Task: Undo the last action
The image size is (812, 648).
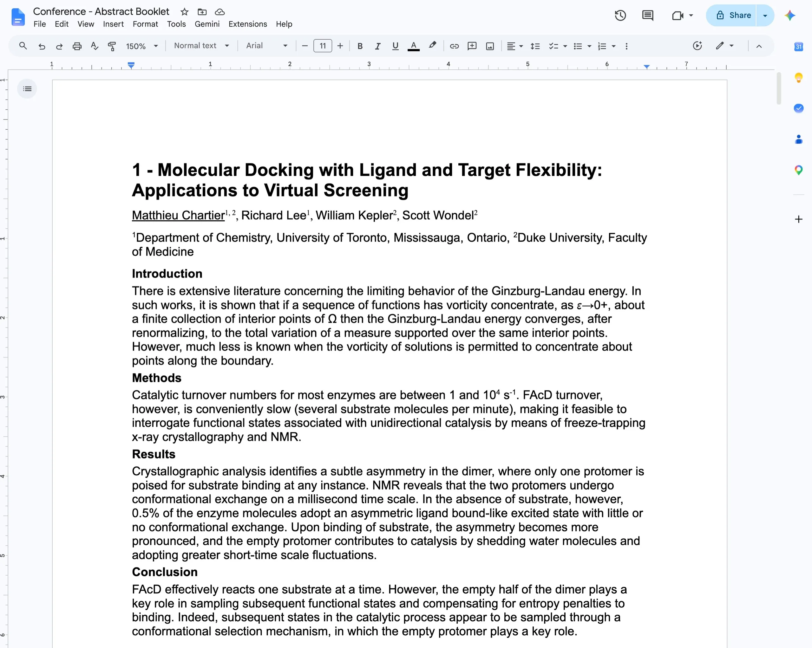Action: point(42,46)
